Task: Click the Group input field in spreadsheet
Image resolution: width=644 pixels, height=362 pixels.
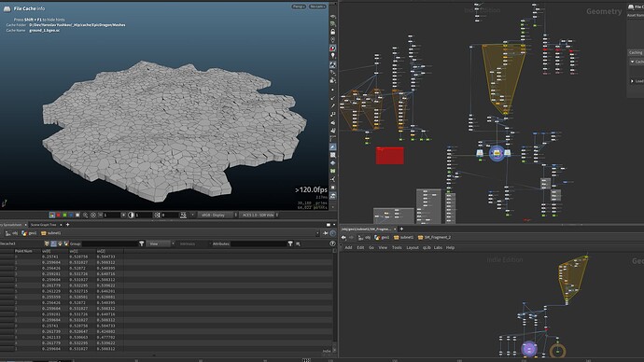Action: pyautogui.click(x=110, y=244)
